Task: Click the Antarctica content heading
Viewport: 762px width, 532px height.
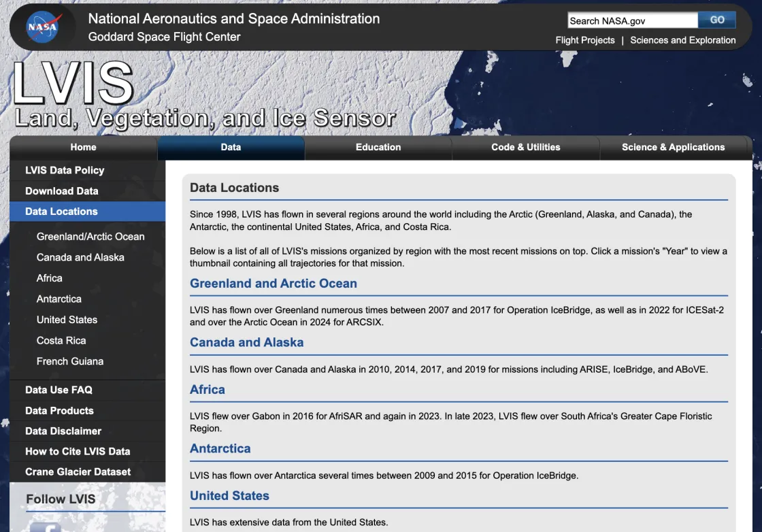Action: pos(220,448)
